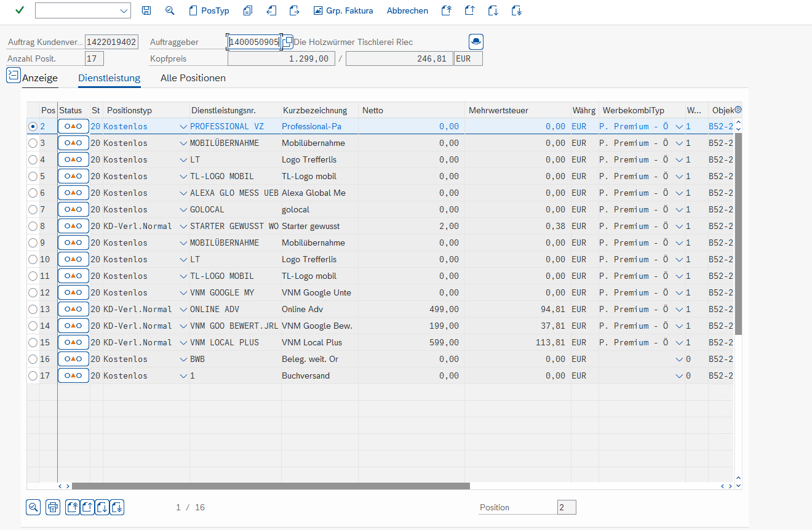
Task: Open Positionstyp dropdown for position 17
Action: (x=183, y=375)
